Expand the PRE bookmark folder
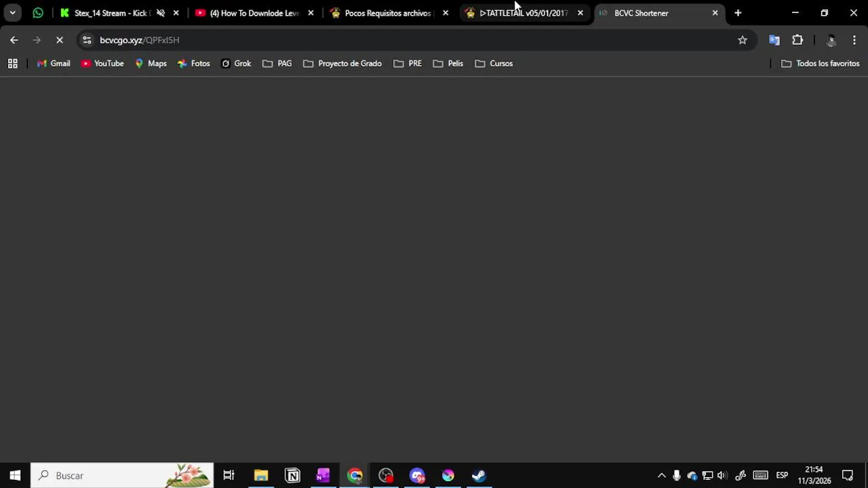The image size is (868, 488). (408, 63)
